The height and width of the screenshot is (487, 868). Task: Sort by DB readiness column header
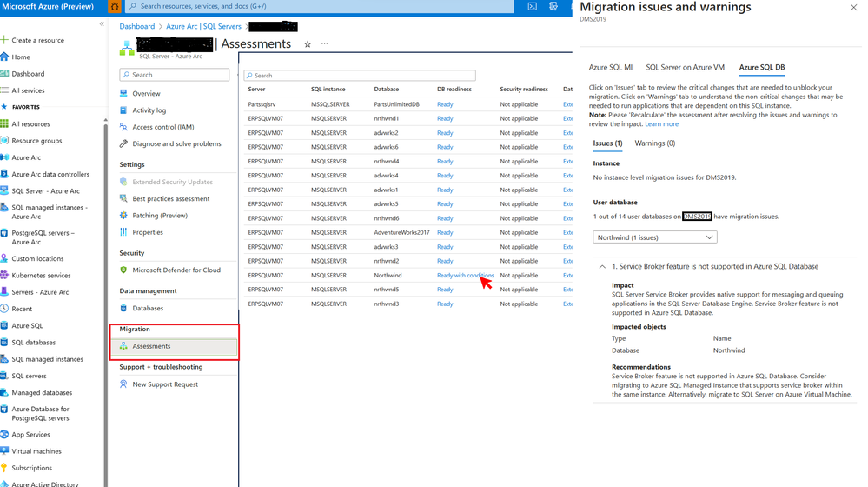tap(454, 90)
